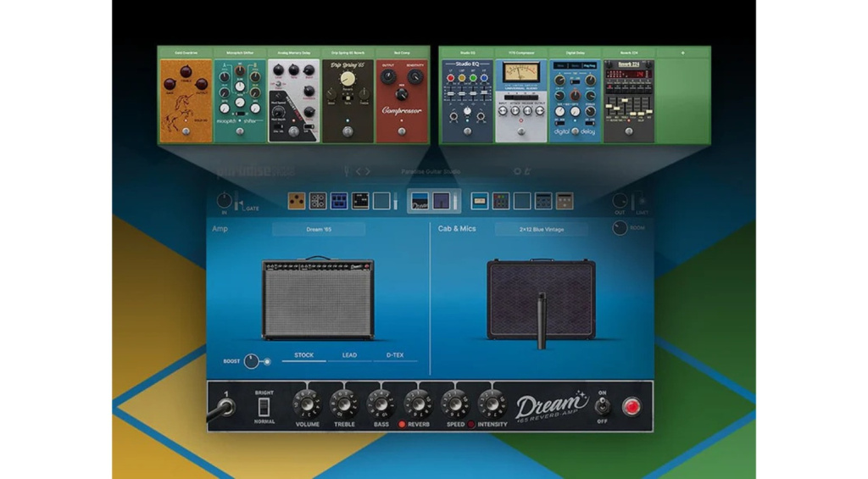Click the Dream '65 amp image

pyautogui.click(x=318, y=298)
